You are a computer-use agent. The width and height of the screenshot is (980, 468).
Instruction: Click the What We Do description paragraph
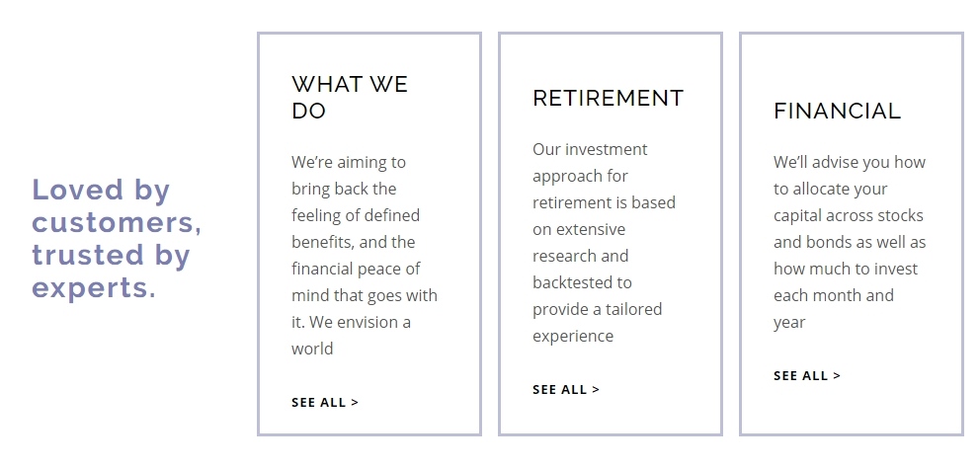tap(365, 255)
